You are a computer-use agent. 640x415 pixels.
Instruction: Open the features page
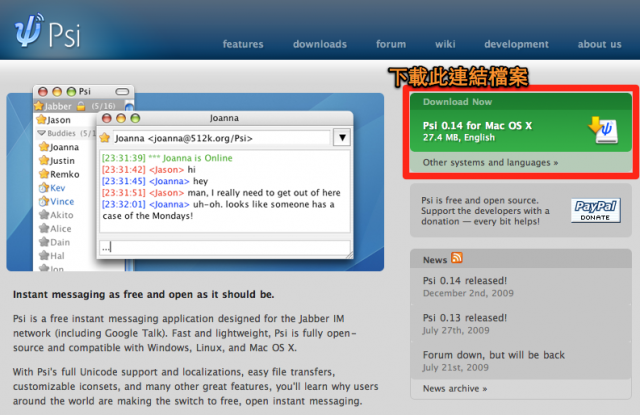click(243, 44)
